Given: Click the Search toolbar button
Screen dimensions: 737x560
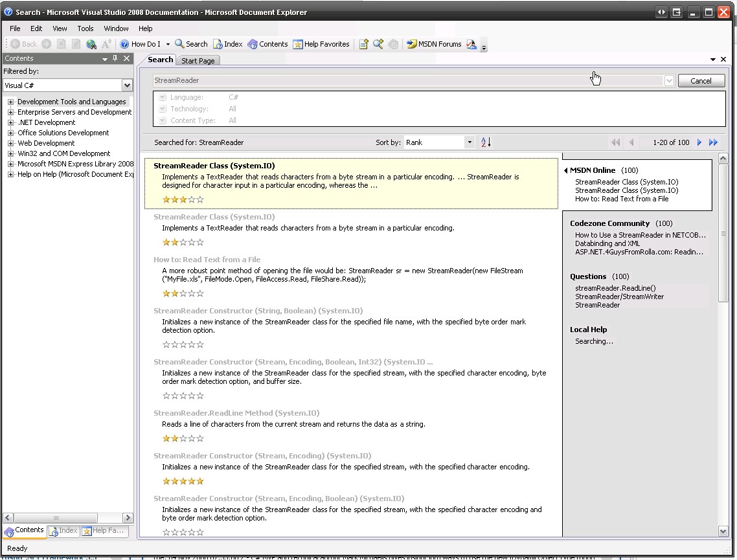Looking at the screenshot, I should click(x=191, y=44).
